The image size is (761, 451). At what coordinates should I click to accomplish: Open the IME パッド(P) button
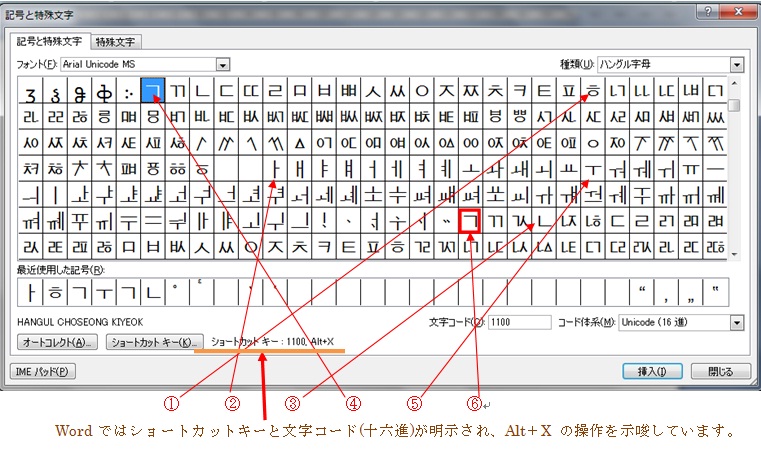(x=43, y=372)
